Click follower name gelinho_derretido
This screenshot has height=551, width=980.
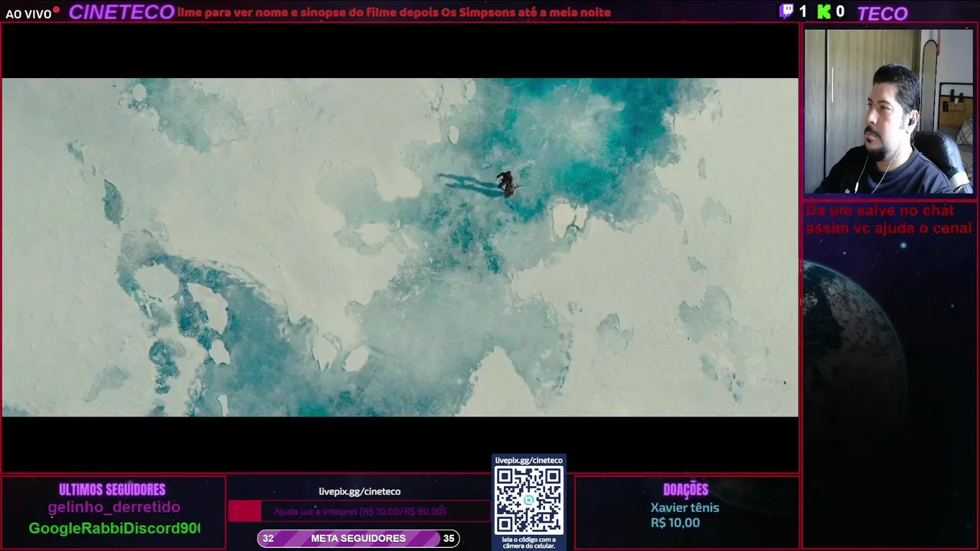114,507
